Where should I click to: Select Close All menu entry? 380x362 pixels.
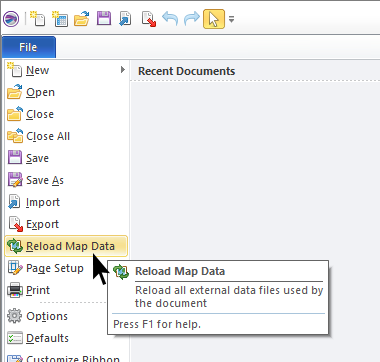point(66,136)
